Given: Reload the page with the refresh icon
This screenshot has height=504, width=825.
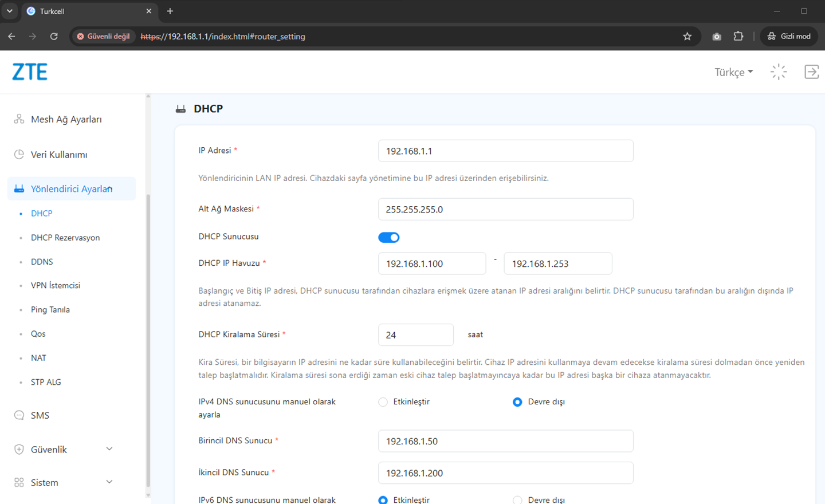Looking at the screenshot, I should pos(54,36).
